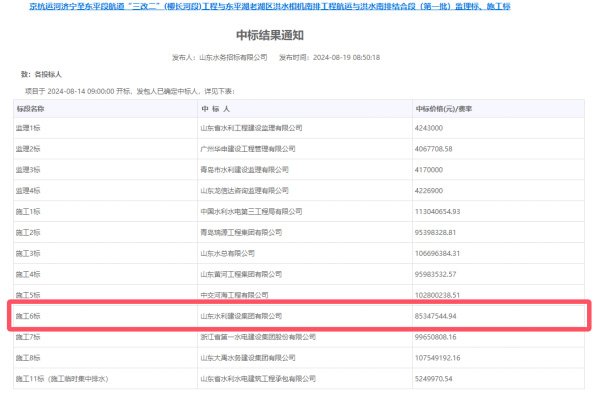The width and height of the screenshot is (598, 393).
Task: Click bidder 山东龙信达咨询监理有限公司
Action: tap(244, 191)
